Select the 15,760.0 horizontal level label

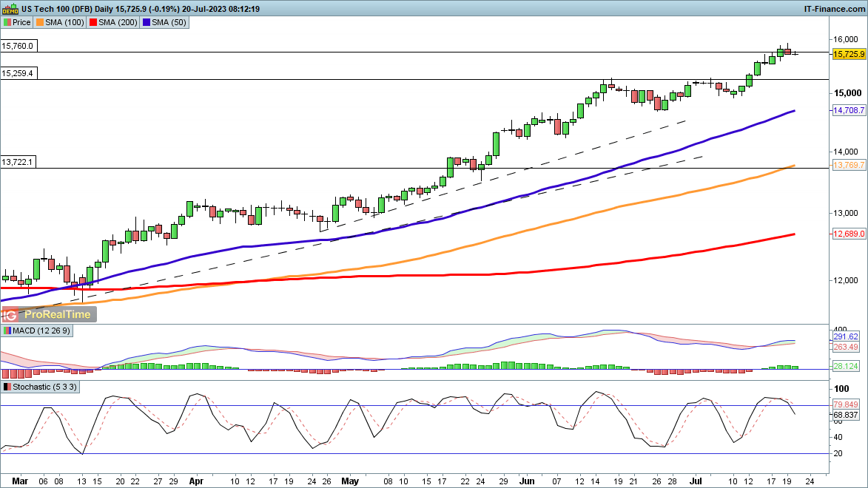tap(18, 46)
